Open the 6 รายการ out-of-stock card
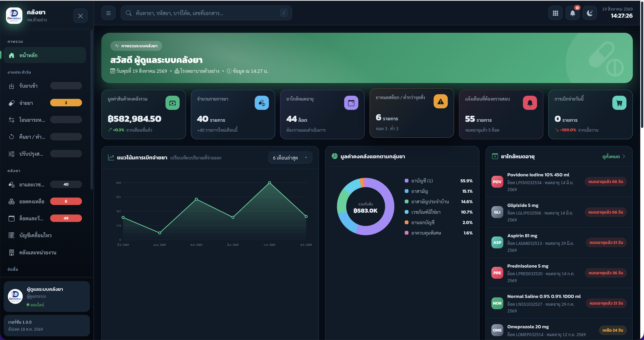This screenshot has width=644, height=340. 412,113
